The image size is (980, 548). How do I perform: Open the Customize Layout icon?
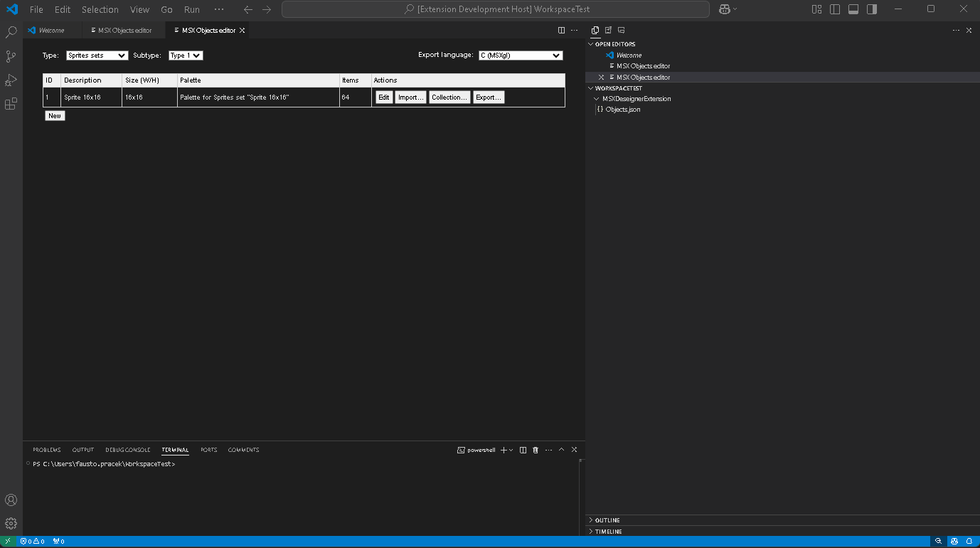pyautogui.click(x=816, y=9)
